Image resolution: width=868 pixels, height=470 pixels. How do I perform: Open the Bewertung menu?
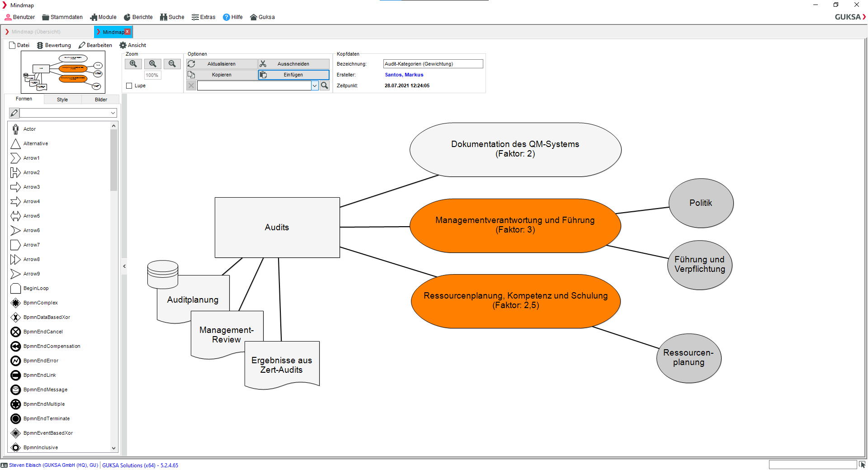(x=54, y=45)
